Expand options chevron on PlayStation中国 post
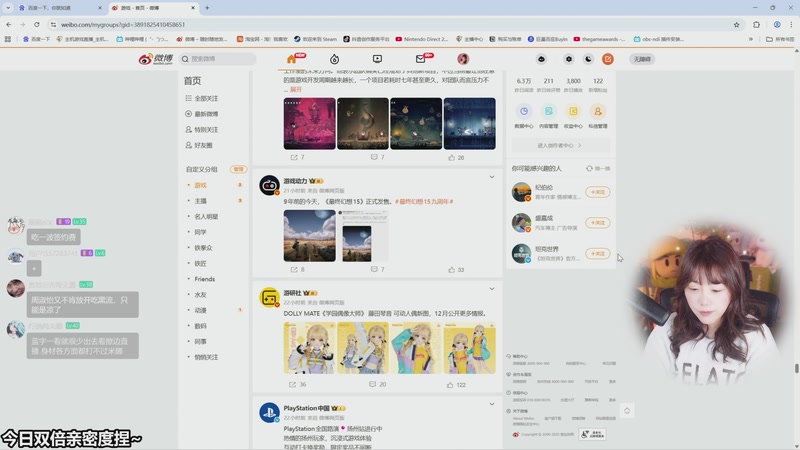 tap(492, 404)
